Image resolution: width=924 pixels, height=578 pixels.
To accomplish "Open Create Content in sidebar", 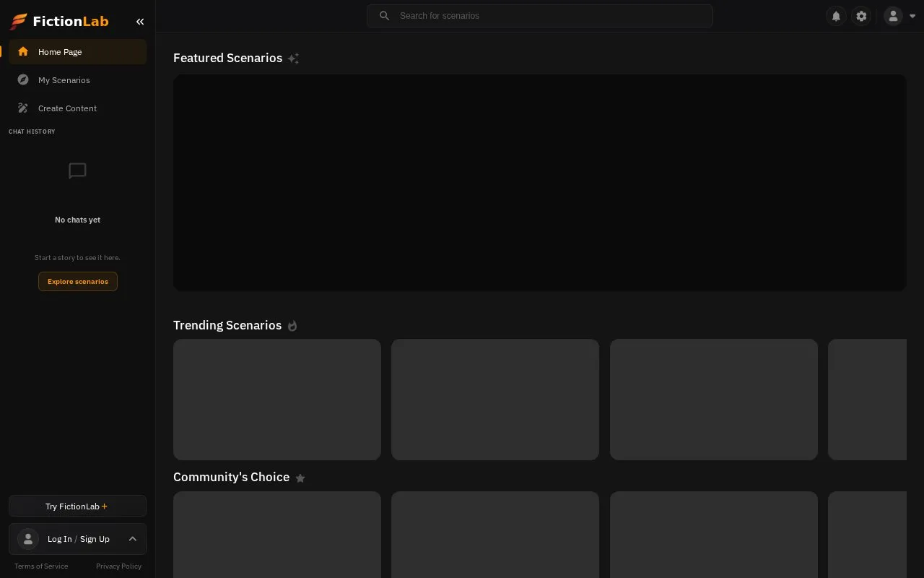I will tap(78, 108).
